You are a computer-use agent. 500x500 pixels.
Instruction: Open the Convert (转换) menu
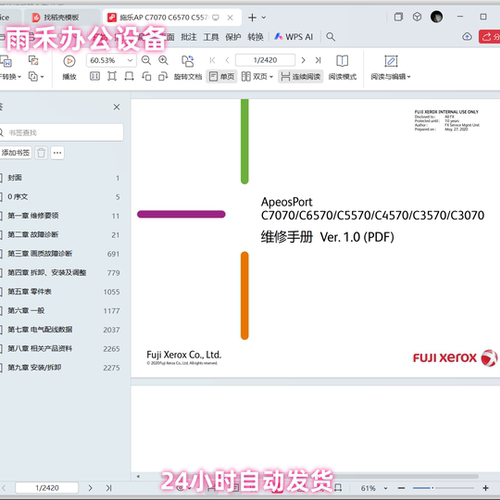[x=255, y=37]
